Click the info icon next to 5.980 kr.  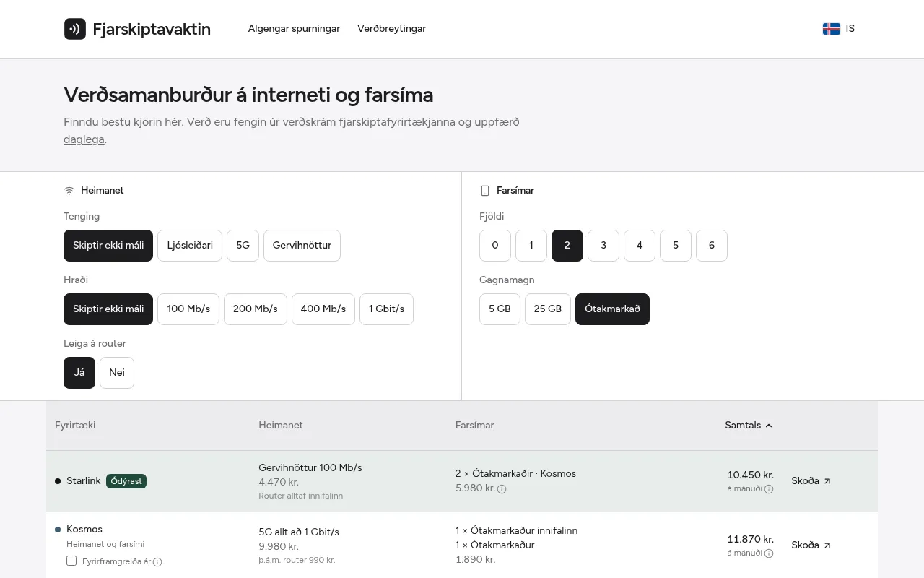point(502,489)
